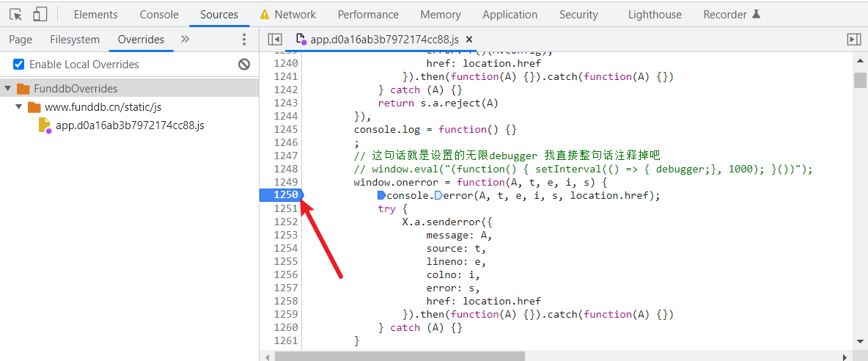Click the inline breakpoint marker before console
868x361 pixels.
pyautogui.click(x=381, y=195)
